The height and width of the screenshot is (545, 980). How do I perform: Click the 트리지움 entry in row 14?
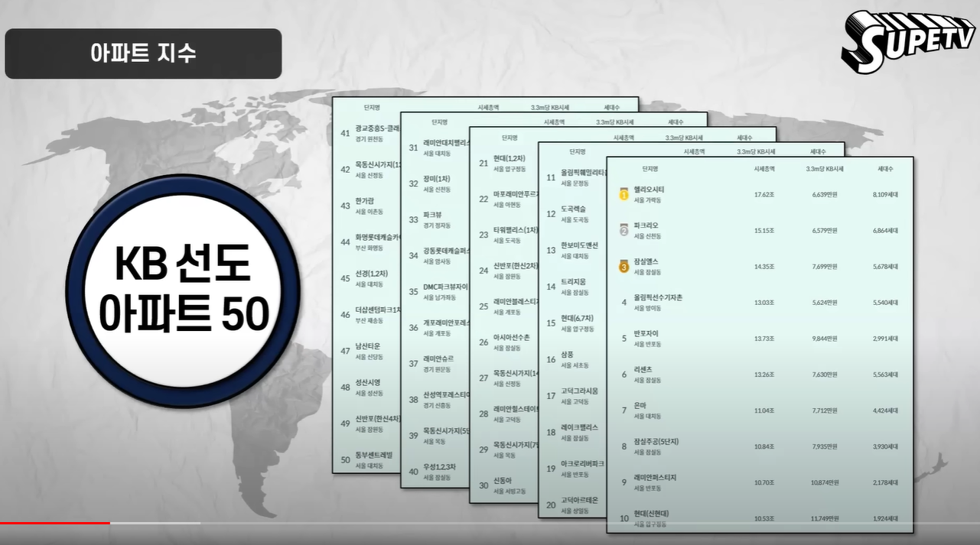point(573,282)
